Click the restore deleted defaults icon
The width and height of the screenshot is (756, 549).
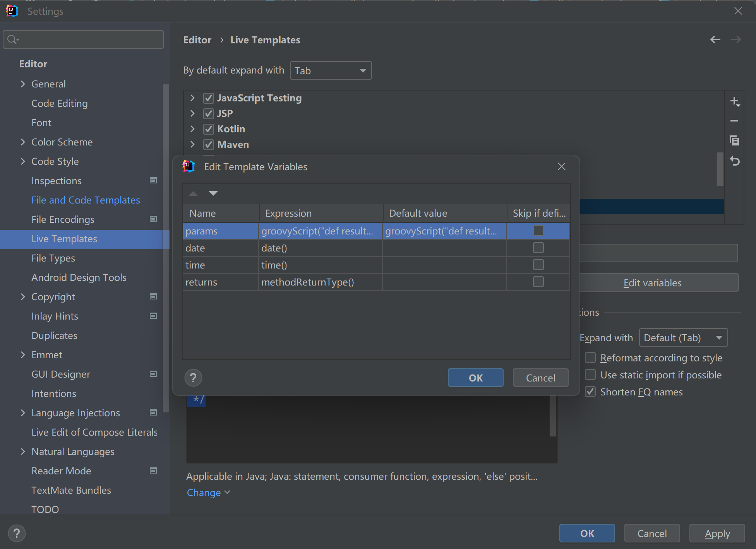[x=735, y=161]
